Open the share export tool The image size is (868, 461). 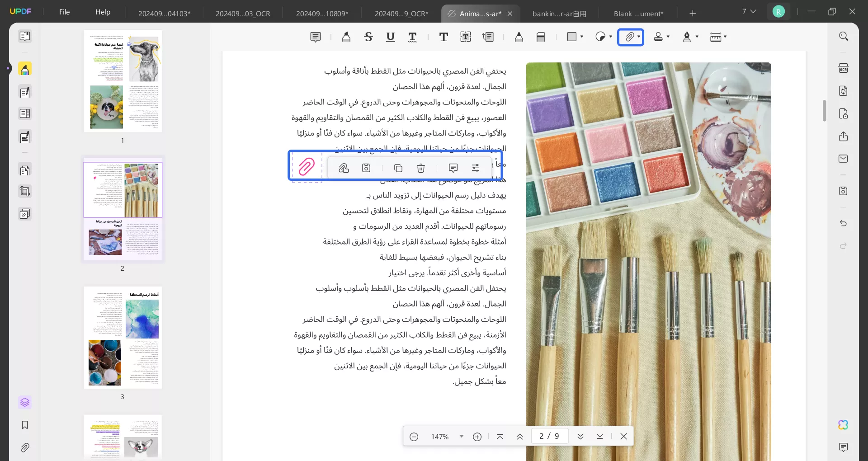pyautogui.click(x=844, y=136)
